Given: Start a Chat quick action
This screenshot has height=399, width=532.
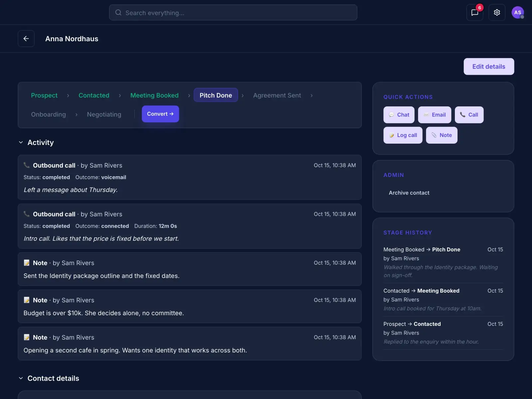Looking at the screenshot, I should coord(399,115).
